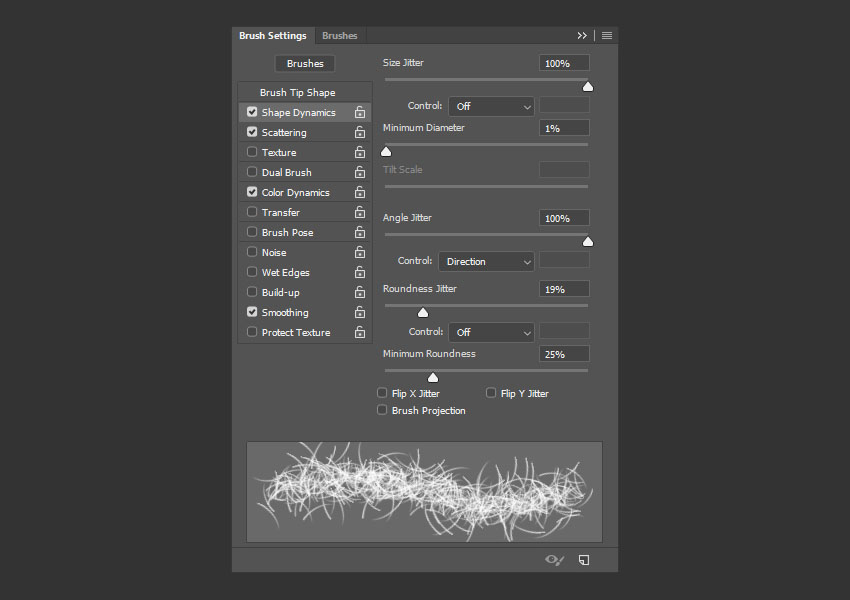Enable the Dual Brush checkbox
850x600 pixels.
[x=252, y=172]
